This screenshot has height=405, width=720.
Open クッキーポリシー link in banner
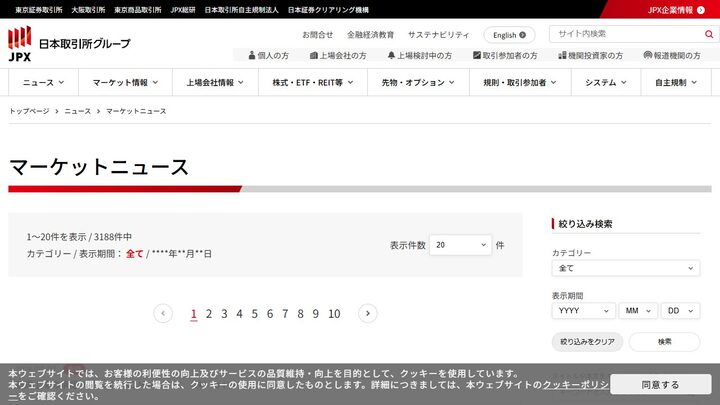tap(576, 385)
